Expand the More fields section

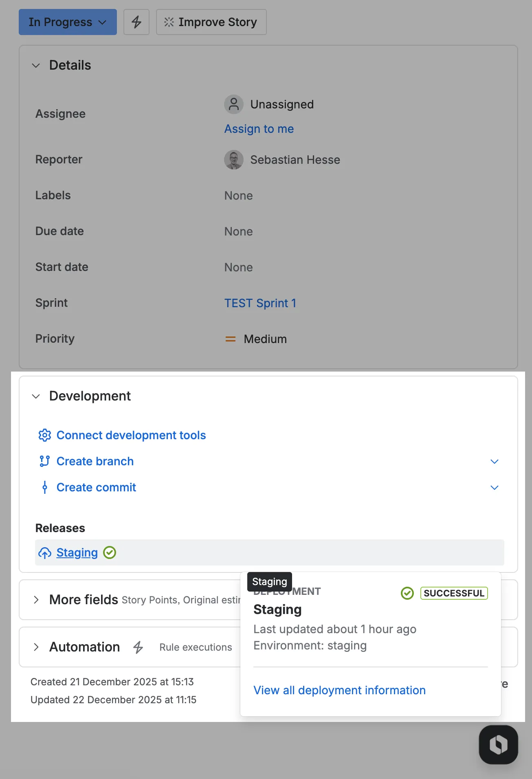(36, 600)
